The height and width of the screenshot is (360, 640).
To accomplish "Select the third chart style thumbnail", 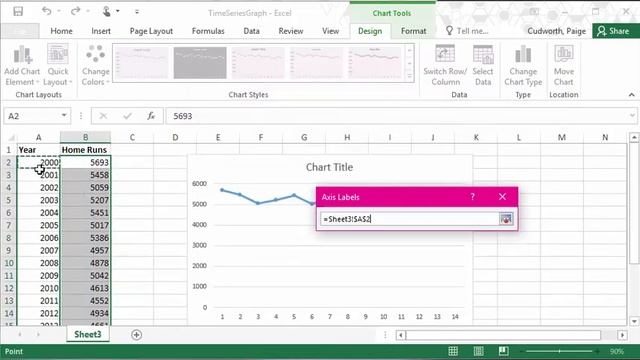I will (x=258, y=63).
